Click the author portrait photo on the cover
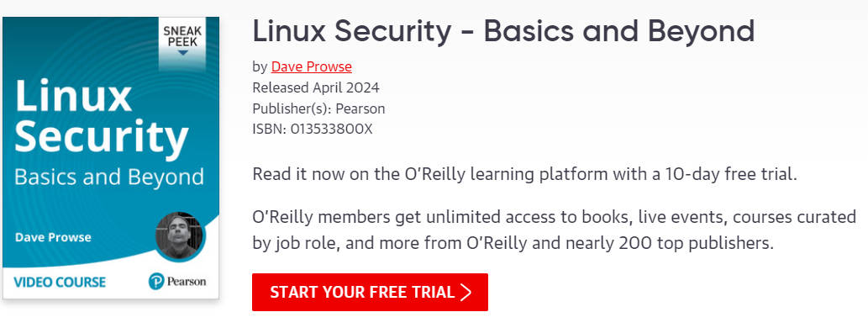This screenshot has width=868, height=328. click(x=179, y=236)
